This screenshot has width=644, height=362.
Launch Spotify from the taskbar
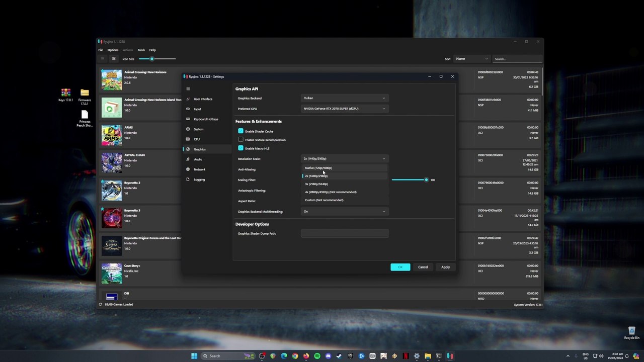pyautogui.click(x=317, y=356)
